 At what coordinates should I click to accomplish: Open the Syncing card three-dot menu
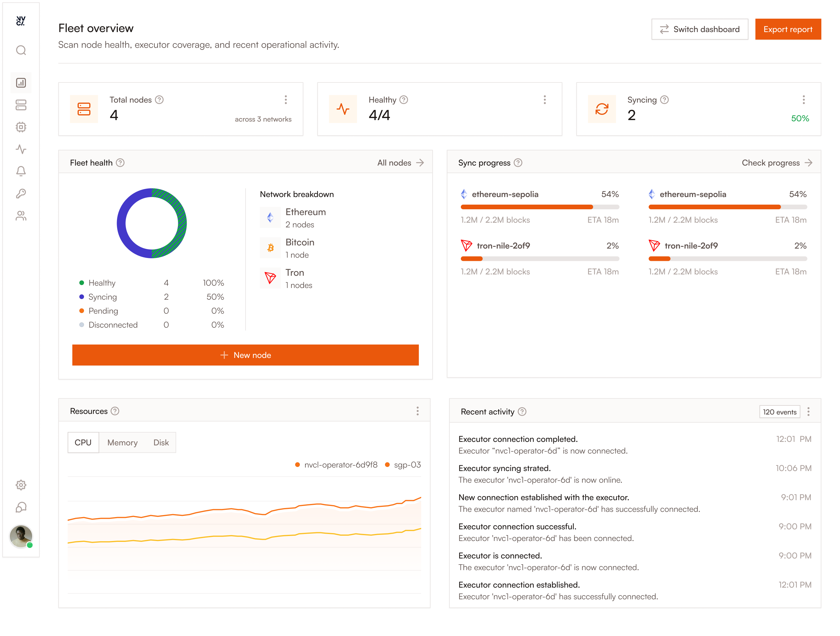pyautogui.click(x=804, y=100)
